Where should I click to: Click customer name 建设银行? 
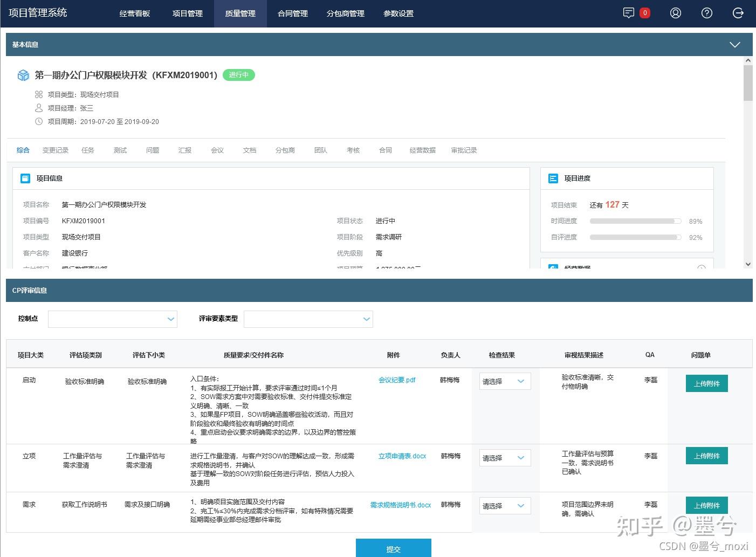click(75, 253)
